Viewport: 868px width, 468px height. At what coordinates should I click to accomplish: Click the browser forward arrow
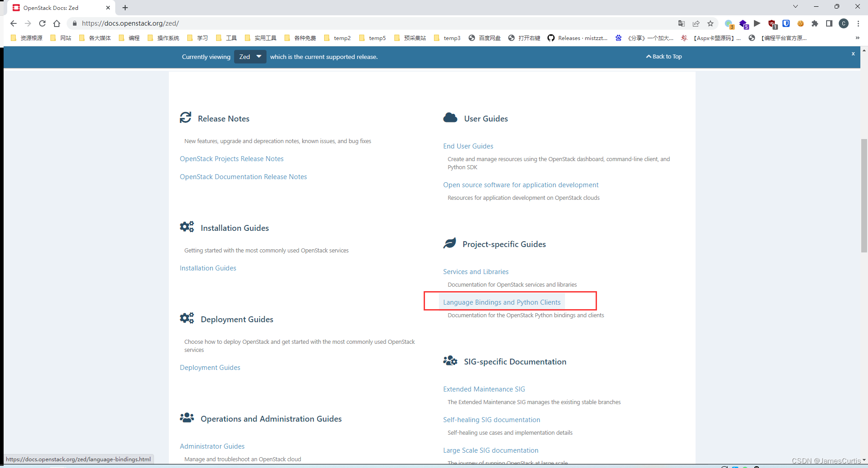(x=28, y=23)
